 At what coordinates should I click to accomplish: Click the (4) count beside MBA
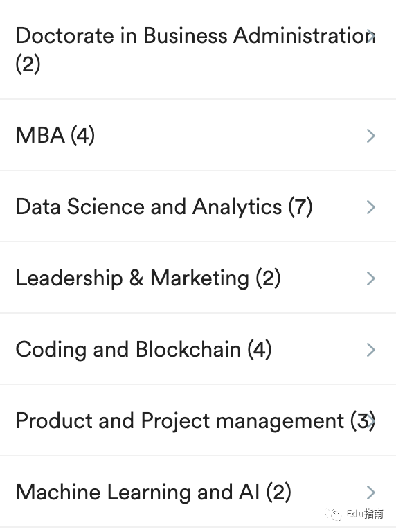click(82, 135)
